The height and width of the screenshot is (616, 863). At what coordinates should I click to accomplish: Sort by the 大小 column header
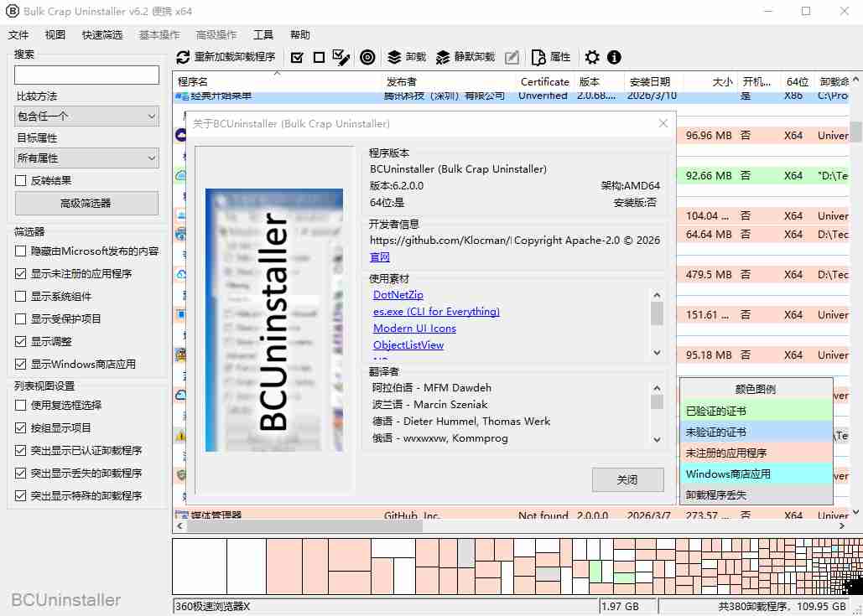point(710,81)
